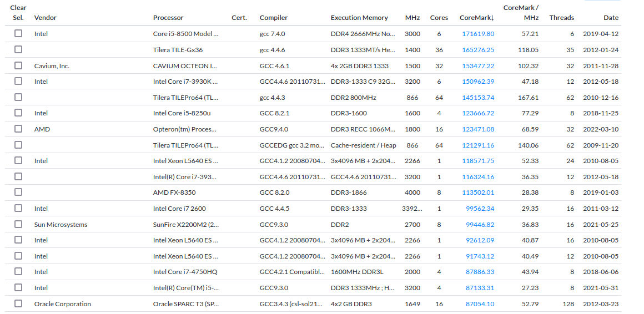Sort by Threads column header
This screenshot has height=314, width=644.
point(561,18)
